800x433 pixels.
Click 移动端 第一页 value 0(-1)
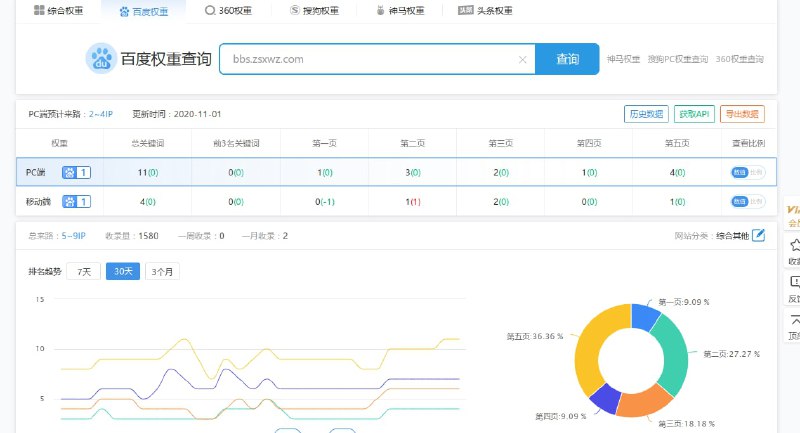(324, 202)
